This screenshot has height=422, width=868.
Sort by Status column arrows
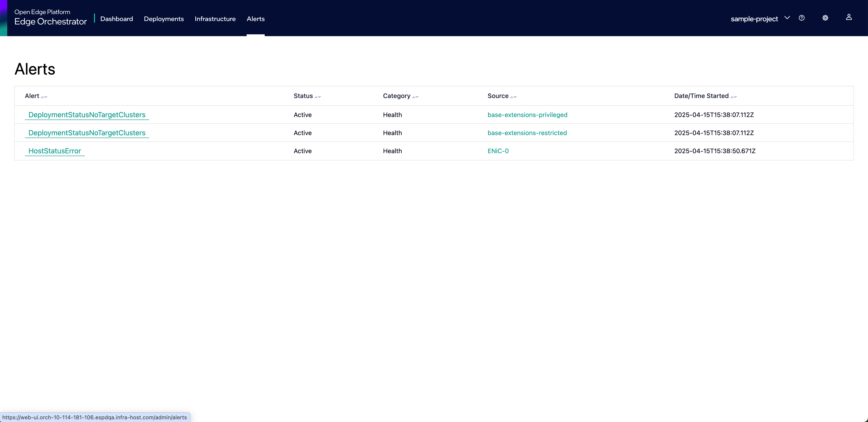coord(318,97)
